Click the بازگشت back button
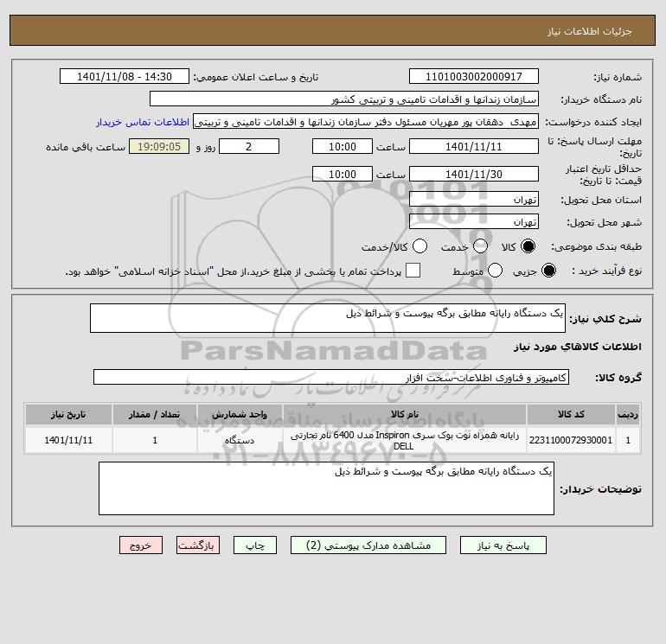 click(x=198, y=545)
